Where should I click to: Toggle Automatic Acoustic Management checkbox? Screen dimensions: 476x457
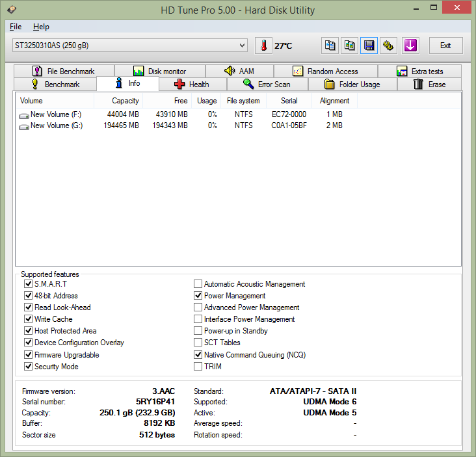click(198, 283)
